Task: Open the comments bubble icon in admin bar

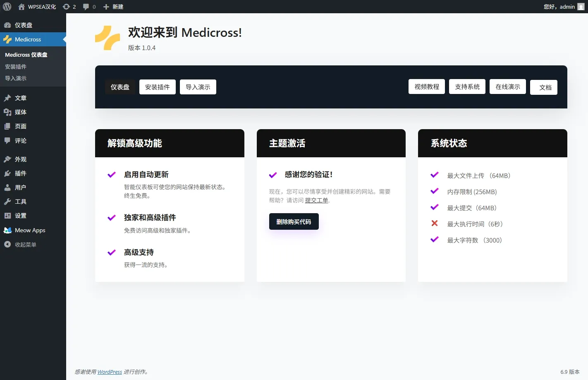Action: (89, 7)
